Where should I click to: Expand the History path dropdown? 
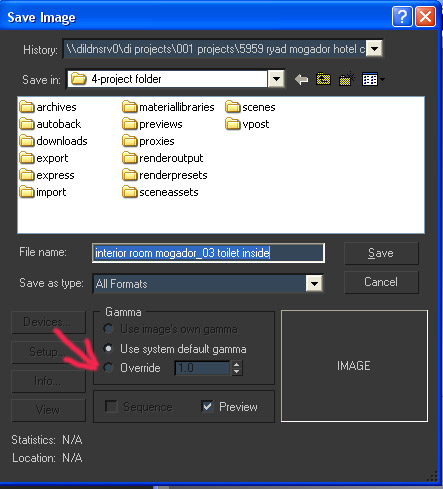click(x=374, y=49)
